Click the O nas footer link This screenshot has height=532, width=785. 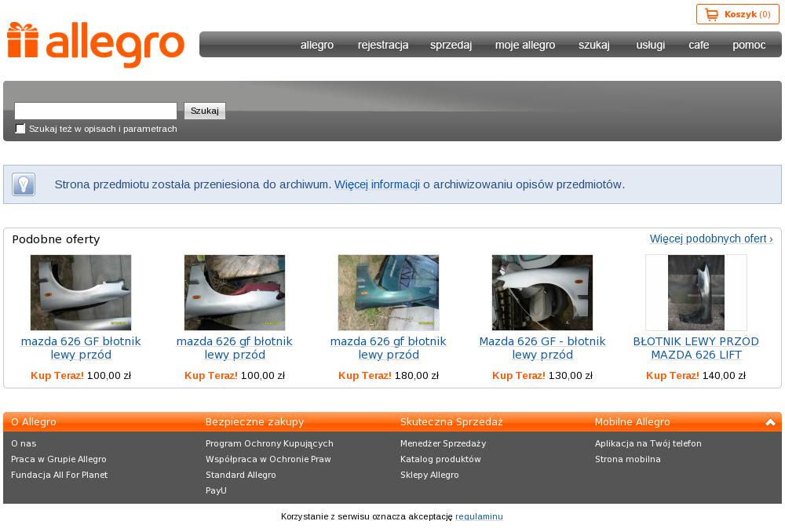coord(24,443)
